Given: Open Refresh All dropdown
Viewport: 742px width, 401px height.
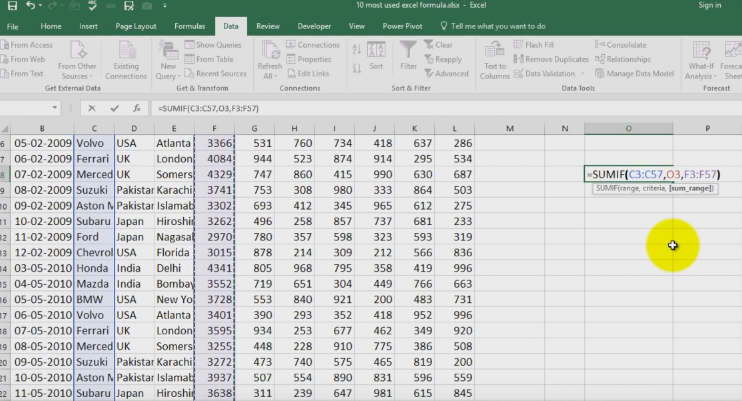Looking at the screenshot, I should [x=270, y=61].
